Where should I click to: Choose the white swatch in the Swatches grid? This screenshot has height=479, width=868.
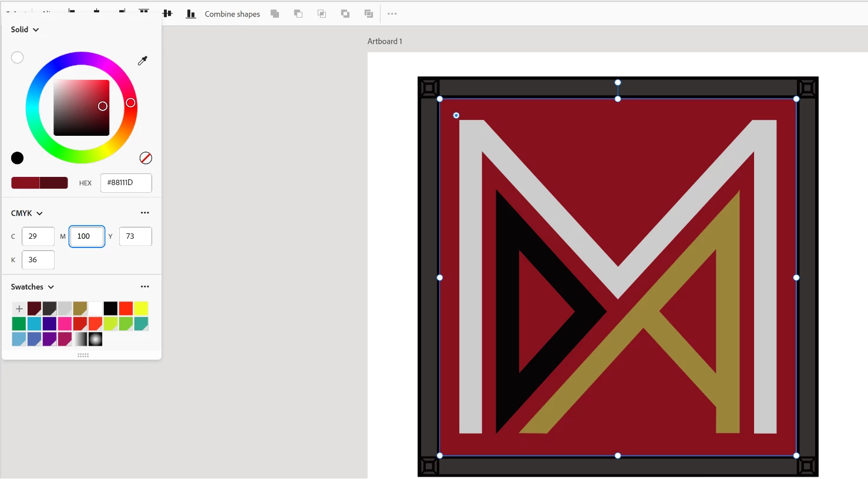[95, 309]
